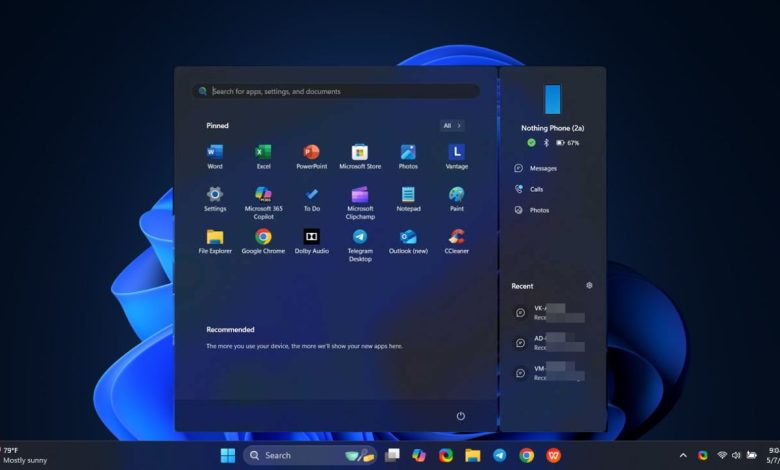Open phone Messages in side panel
Viewport: 780px width, 470px height.
[535, 168]
